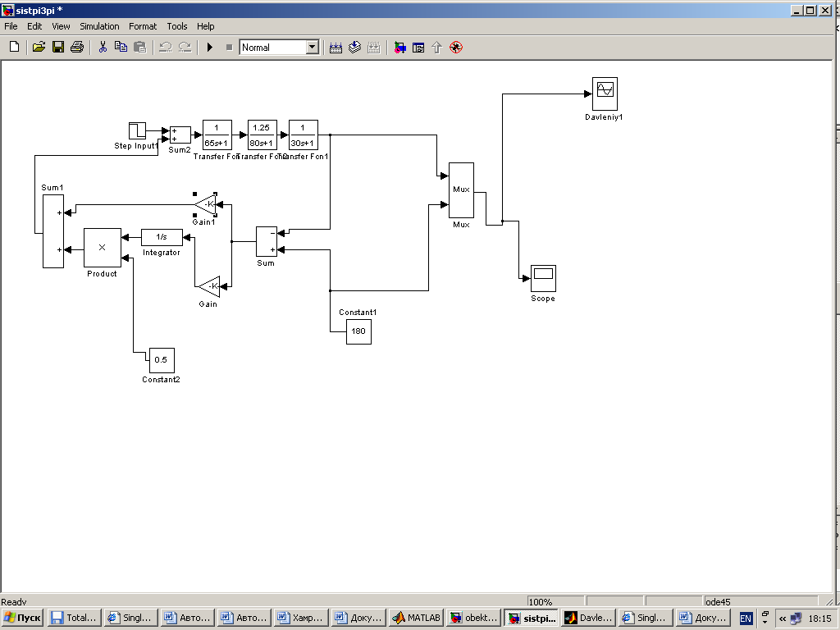Select the Gain1 triangle block

click(205, 204)
